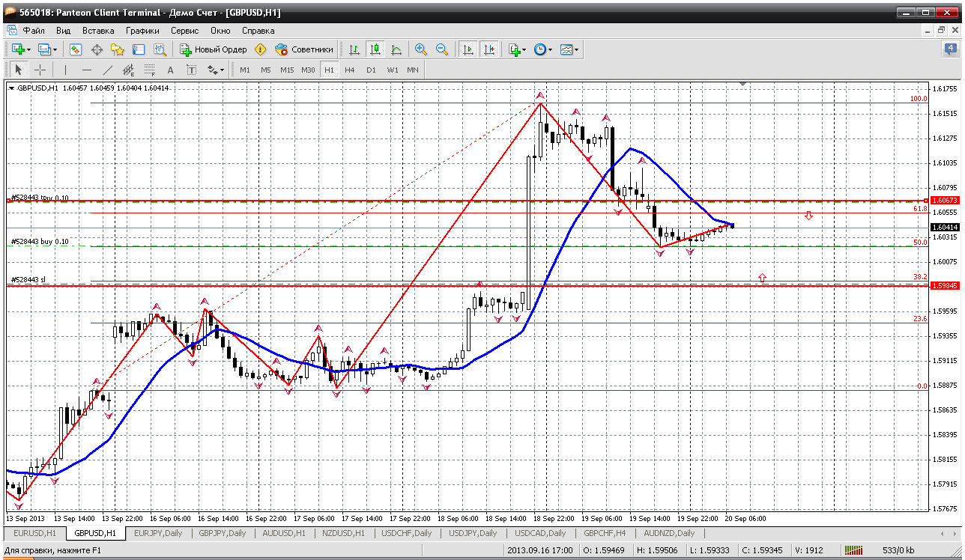This screenshot has height=560, width=965.
Task: Switch to the USDJPY,Daily chart tab
Action: pos(472,533)
